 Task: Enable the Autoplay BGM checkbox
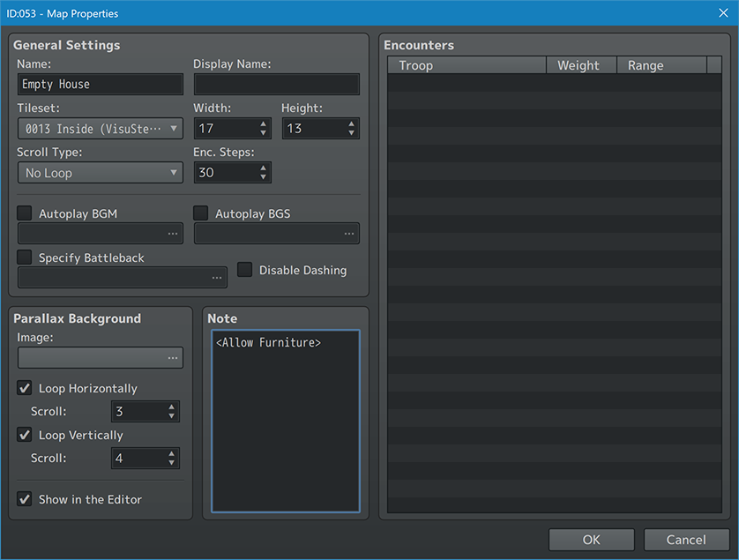pyautogui.click(x=25, y=213)
